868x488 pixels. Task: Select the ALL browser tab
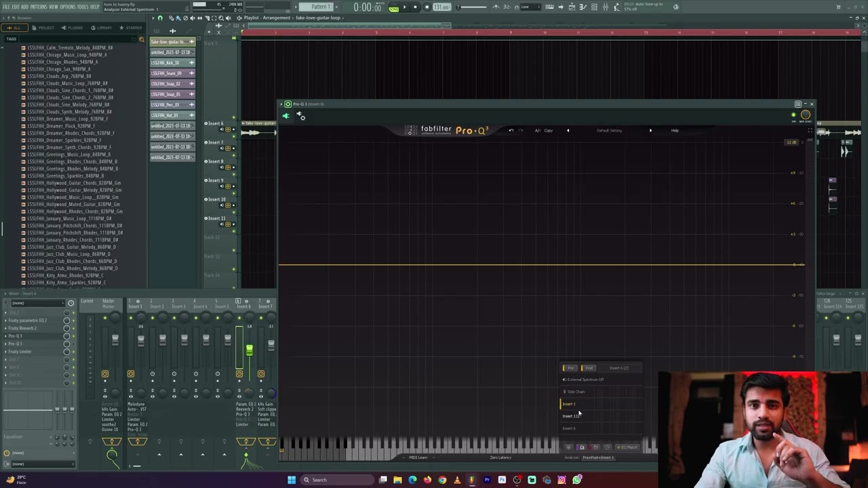click(x=14, y=28)
